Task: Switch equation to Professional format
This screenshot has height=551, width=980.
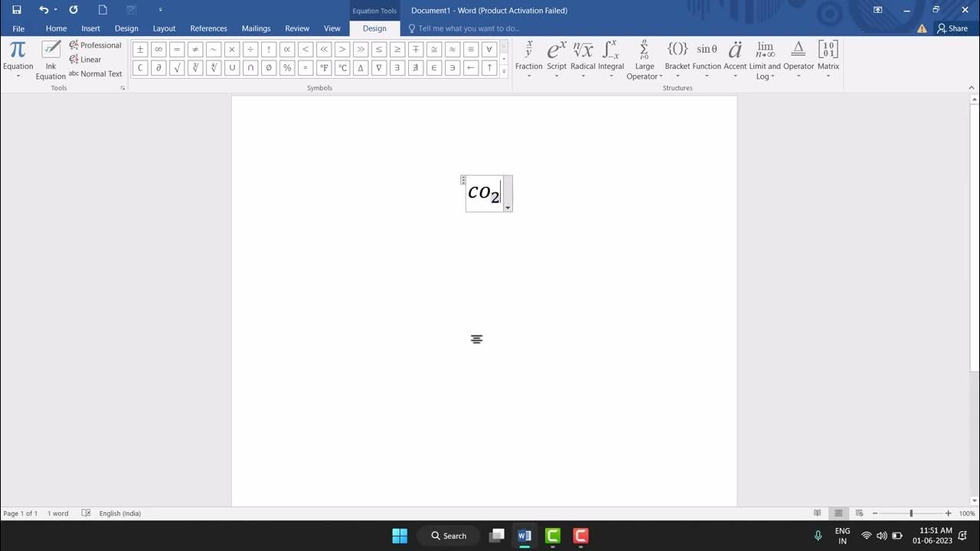Action: (x=95, y=45)
